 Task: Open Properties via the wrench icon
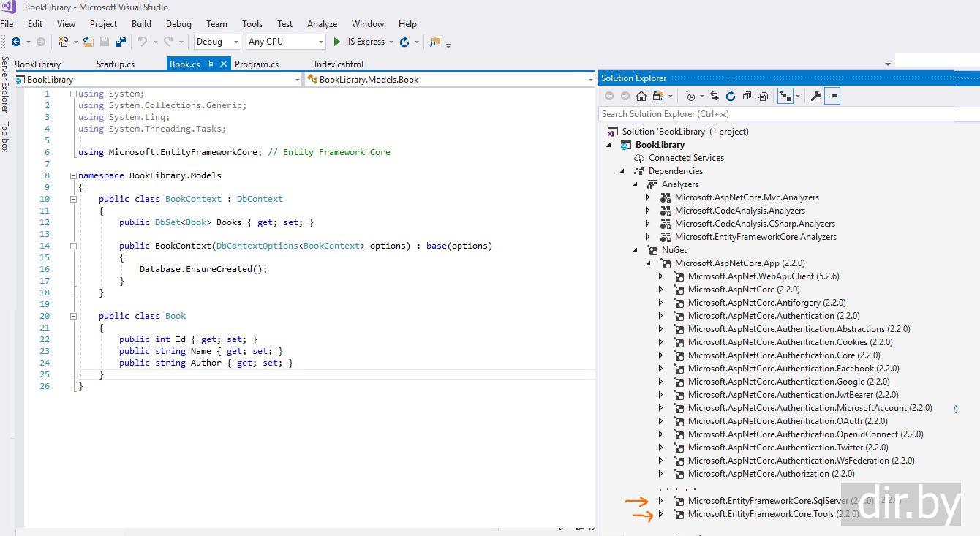coord(816,96)
